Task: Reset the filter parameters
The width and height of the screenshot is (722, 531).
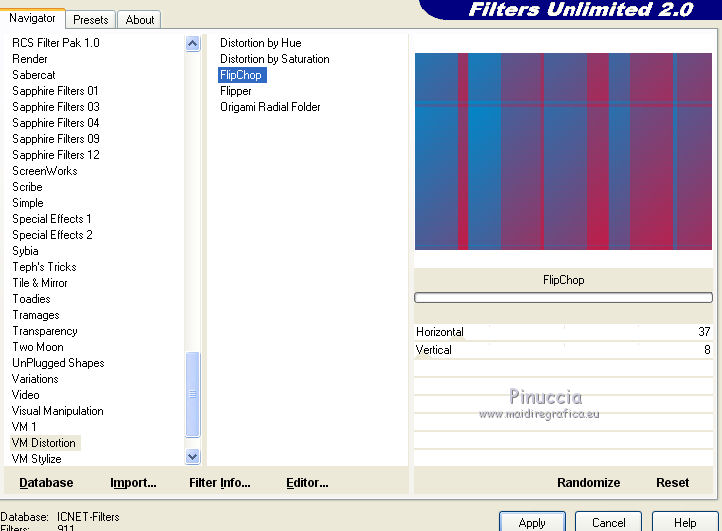Action: (x=672, y=483)
